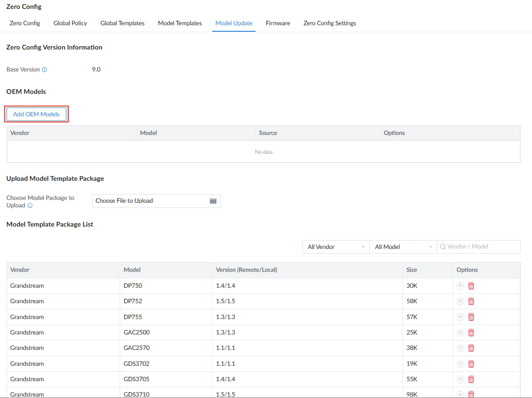This screenshot has width=532, height=398.
Task: Delete the DP750 template package
Action: click(471, 286)
